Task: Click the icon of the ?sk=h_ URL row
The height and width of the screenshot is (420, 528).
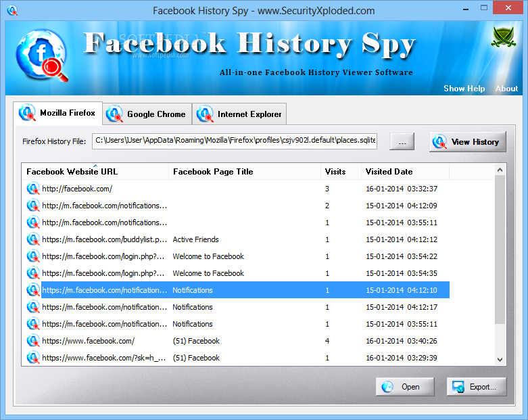Action: [x=33, y=357]
